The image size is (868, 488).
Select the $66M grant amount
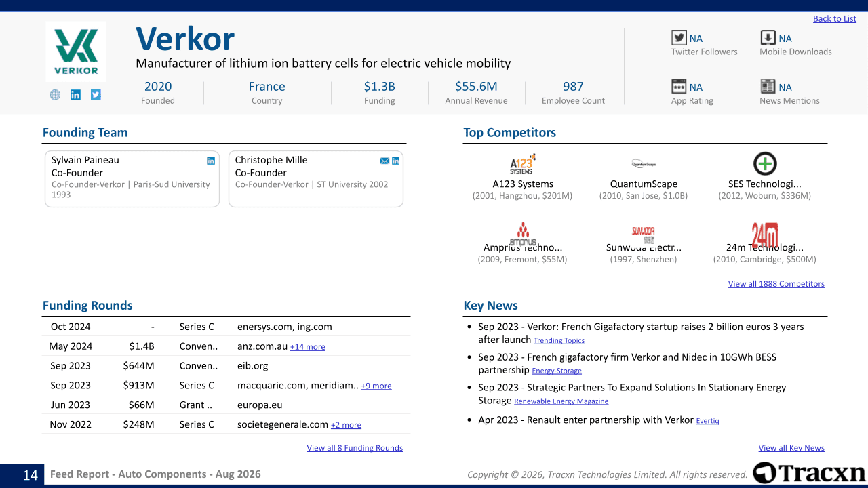(142, 405)
